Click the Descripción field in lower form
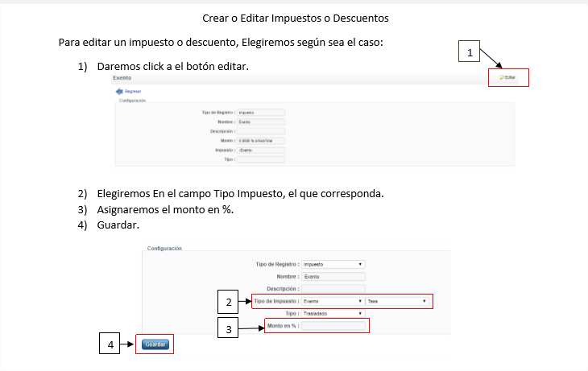Screen dimensions: 588x371 click(333, 288)
